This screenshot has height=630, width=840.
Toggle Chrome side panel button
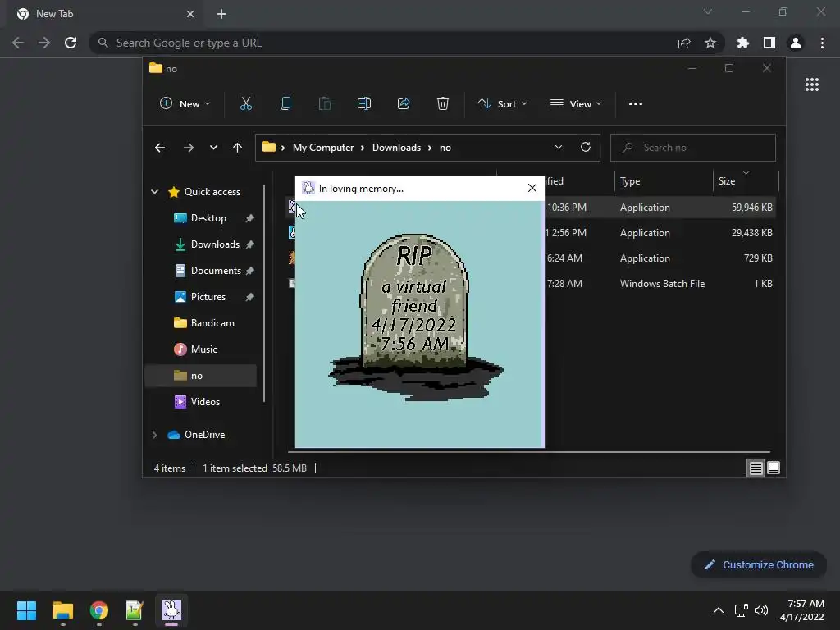coord(769,43)
